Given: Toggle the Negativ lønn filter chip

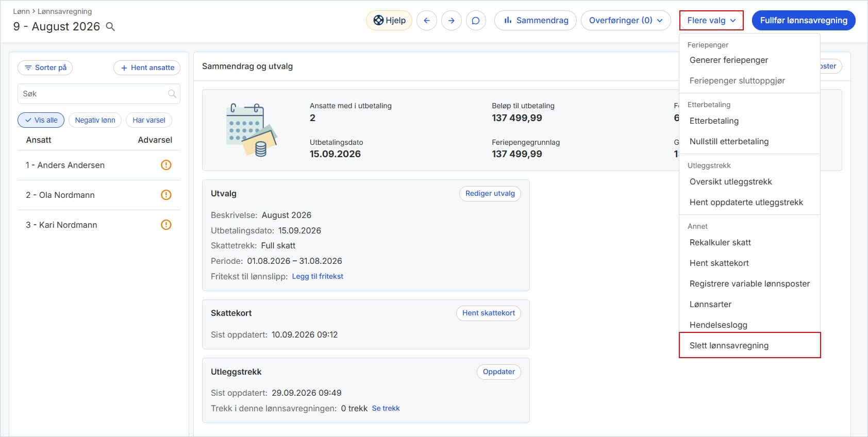Looking at the screenshot, I should pos(95,120).
